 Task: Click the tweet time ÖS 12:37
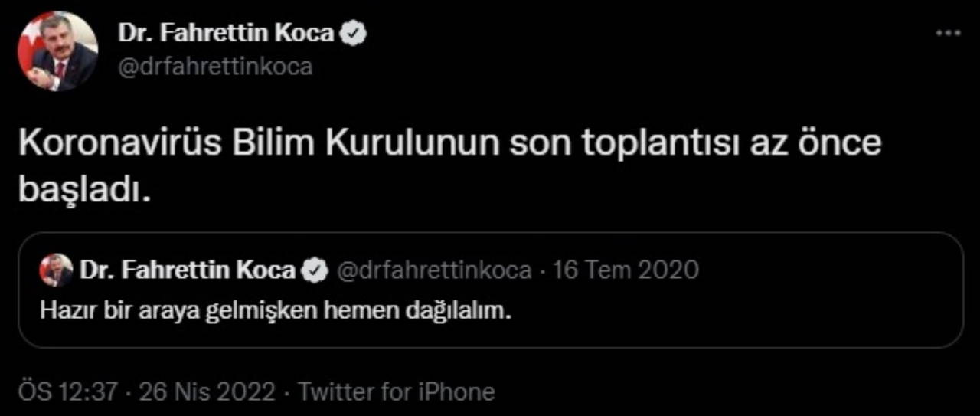pos(67,392)
